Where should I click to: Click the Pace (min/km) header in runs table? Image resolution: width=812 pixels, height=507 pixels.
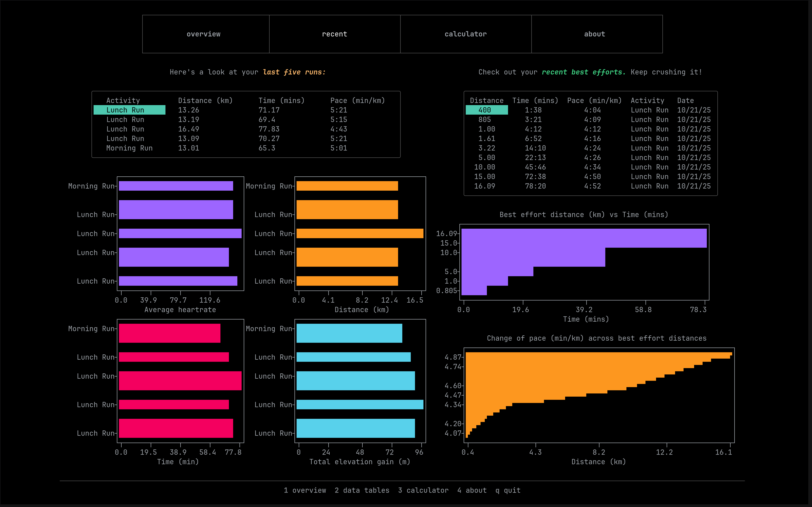[x=357, y=101]
